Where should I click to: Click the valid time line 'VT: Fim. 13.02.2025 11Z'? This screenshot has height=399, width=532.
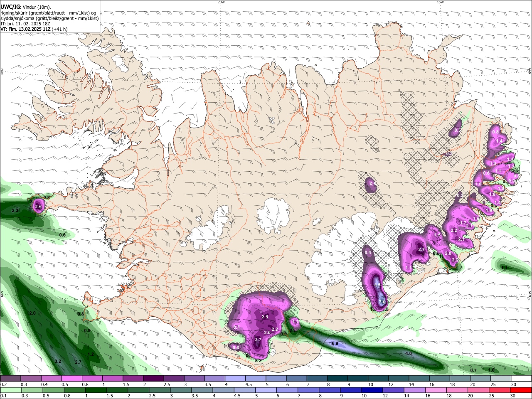coord(26,29)
